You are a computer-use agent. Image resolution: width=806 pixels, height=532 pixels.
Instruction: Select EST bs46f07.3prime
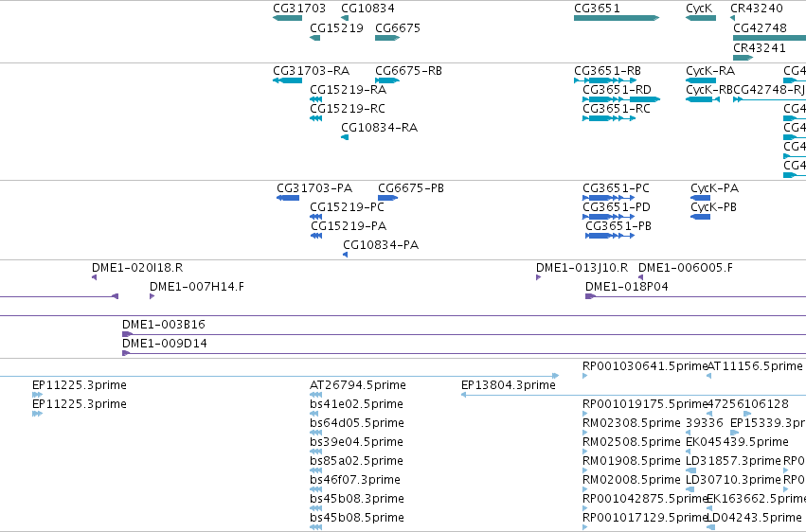[355, 480]
